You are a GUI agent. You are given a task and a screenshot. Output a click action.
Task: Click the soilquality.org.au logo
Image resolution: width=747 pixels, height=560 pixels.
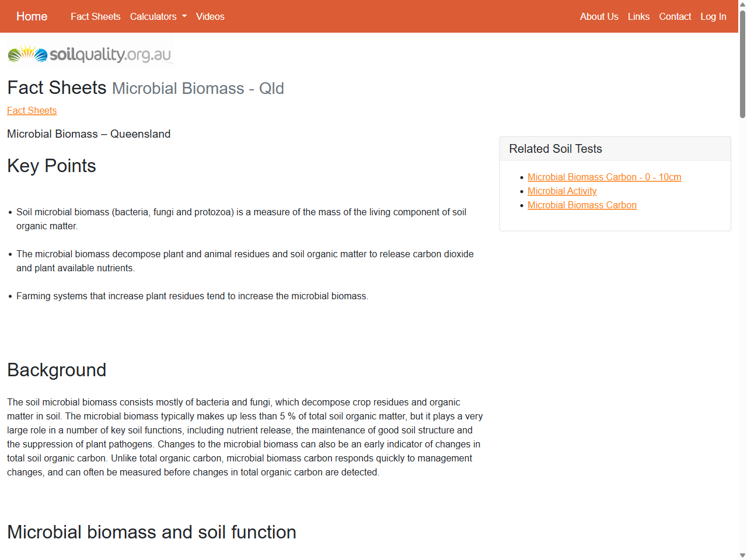click(x=89, y=54)
